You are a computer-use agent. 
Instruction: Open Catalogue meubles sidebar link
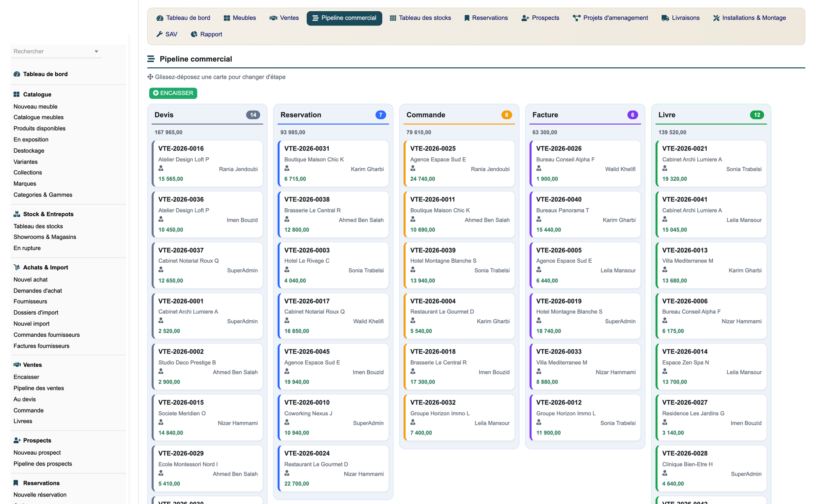tap(38, 118)
